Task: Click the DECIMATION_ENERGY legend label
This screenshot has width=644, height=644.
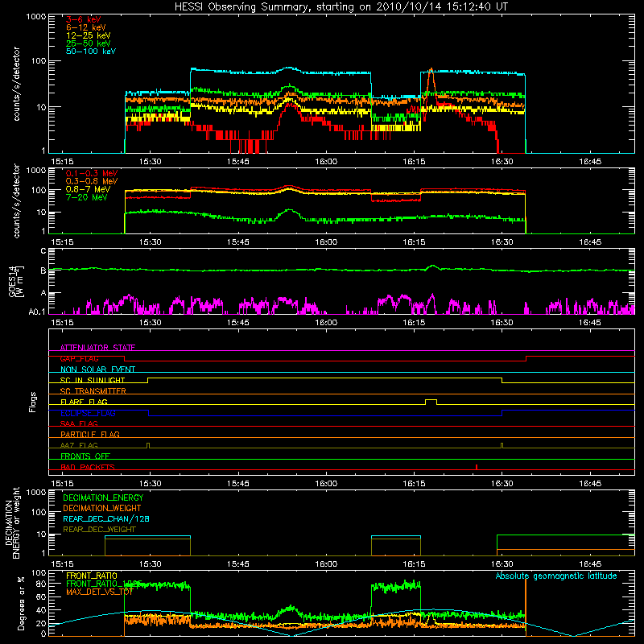Action: [103, 497]
